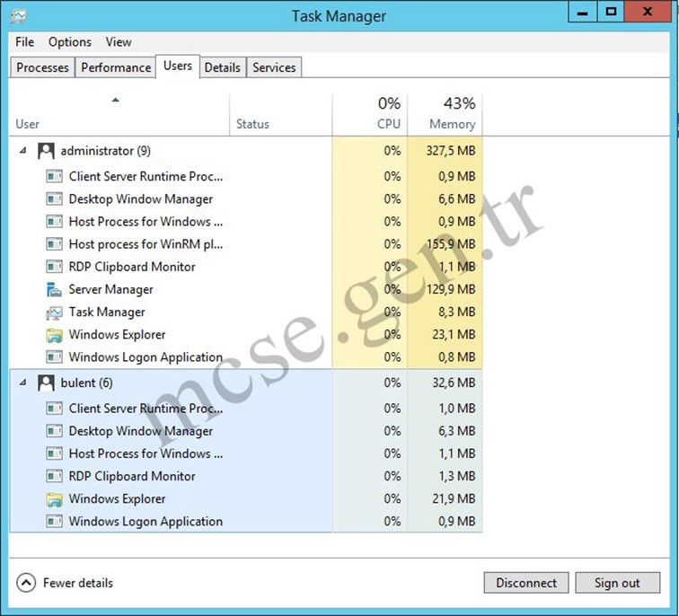The width and height of the screenshot is (679, 616).
Task: Click bulent's Host Process for Windows icon
Action: click(x=54, y=453)
